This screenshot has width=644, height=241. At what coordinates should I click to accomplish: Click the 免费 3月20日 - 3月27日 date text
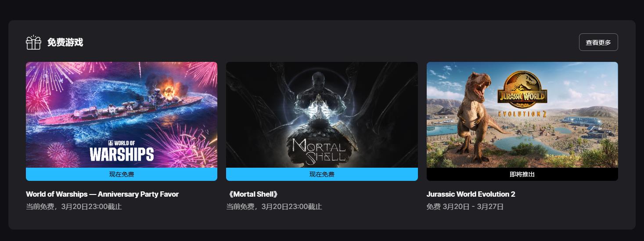click(x=465, y=206)
